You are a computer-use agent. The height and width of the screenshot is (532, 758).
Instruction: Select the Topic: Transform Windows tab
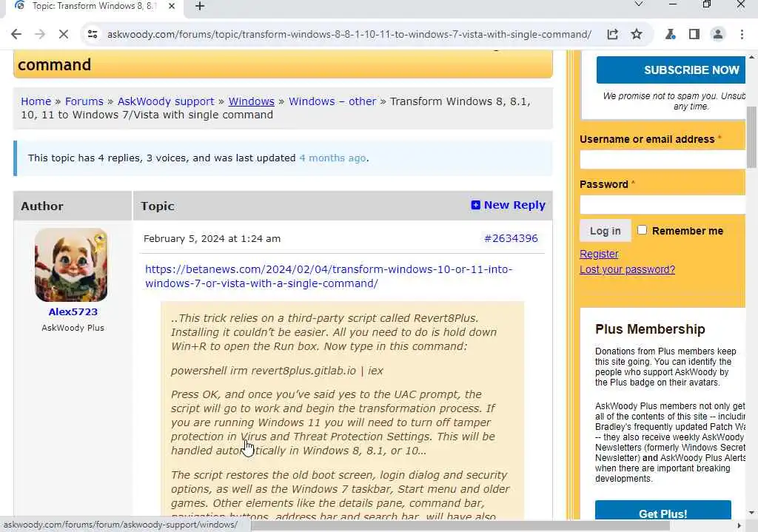pyautogui.click(x=95, y=7)
